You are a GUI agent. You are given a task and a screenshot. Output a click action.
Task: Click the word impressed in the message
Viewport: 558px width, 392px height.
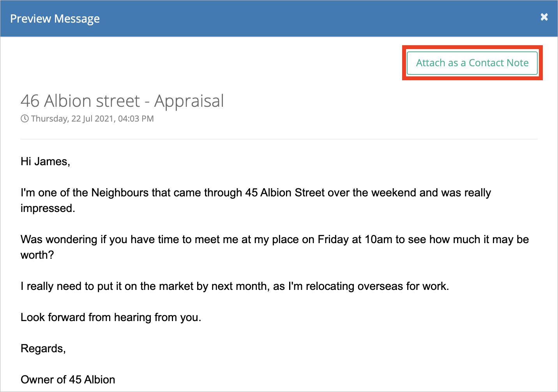48,208
